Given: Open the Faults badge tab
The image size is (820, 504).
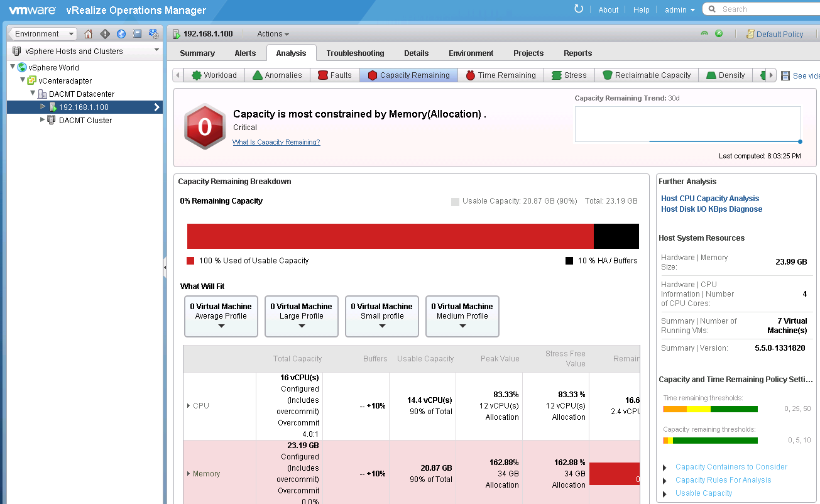Looking at the screenshot, I should [x=335, y=75].
